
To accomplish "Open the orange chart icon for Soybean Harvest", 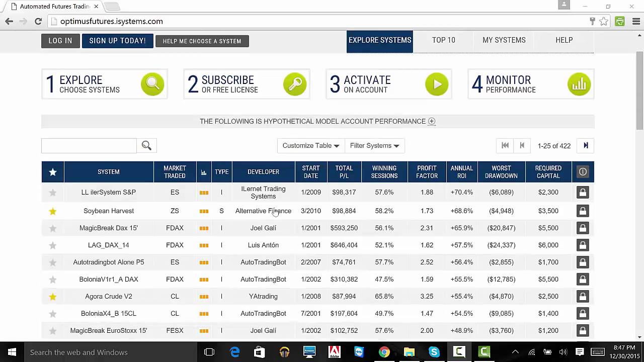I will pos(204,211).
